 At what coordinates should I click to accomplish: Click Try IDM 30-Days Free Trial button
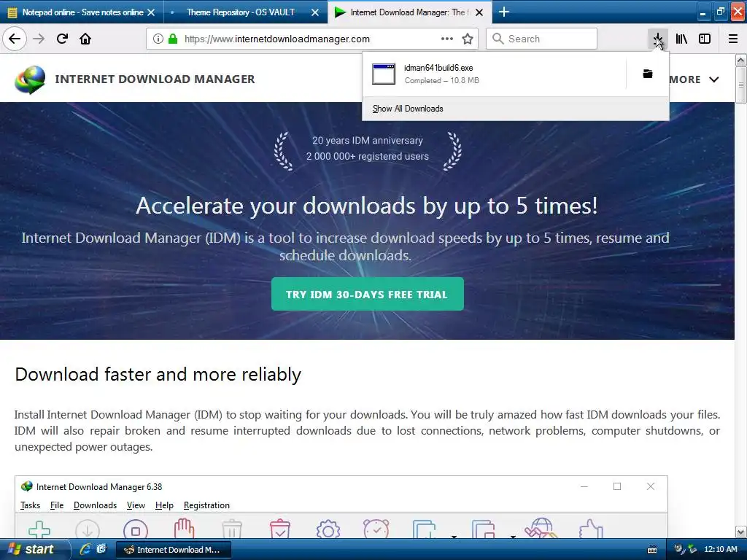coord(368,295)
